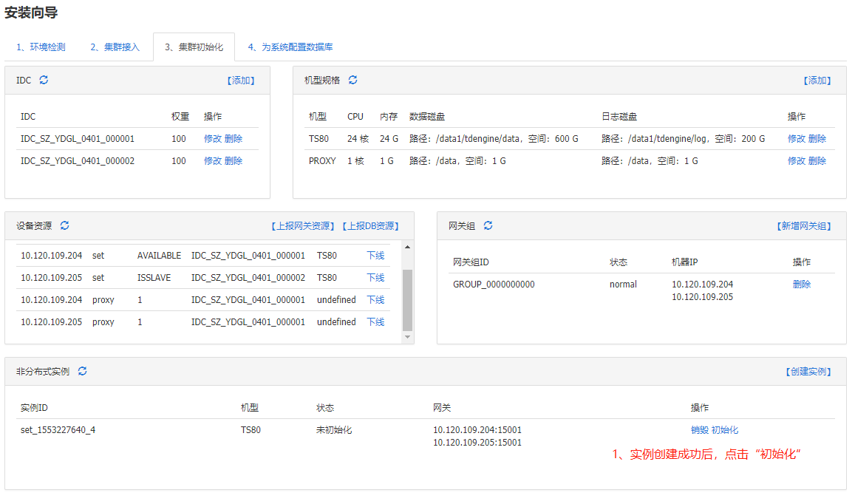Click the ISSLAVE status cell
Viewport: 855px width, 504px height.
(154, 278)
